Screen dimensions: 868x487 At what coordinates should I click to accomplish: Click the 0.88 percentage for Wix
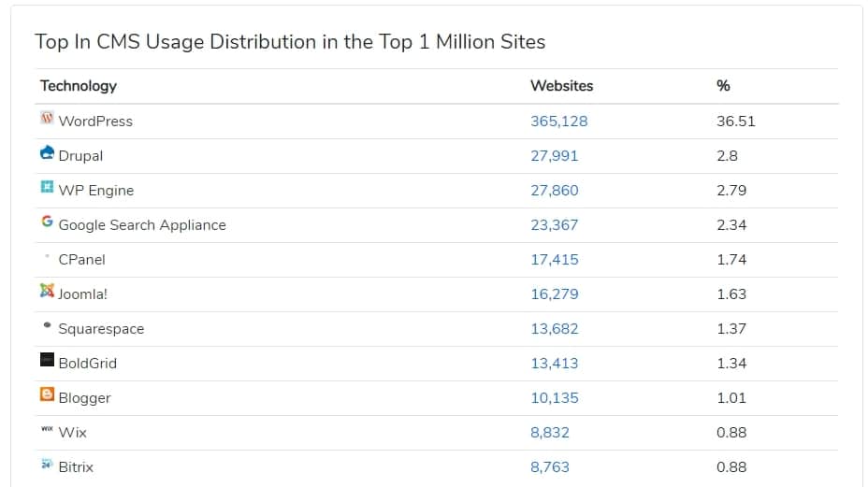[x=731, y=433]
